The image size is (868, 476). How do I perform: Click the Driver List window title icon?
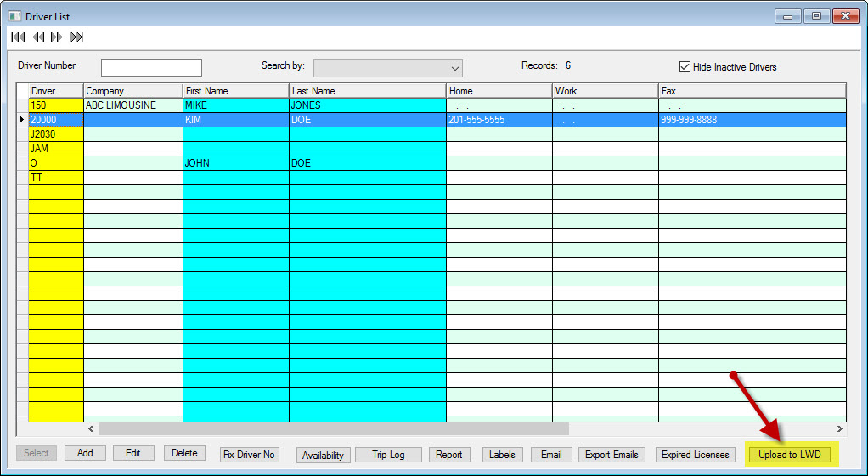15,16
